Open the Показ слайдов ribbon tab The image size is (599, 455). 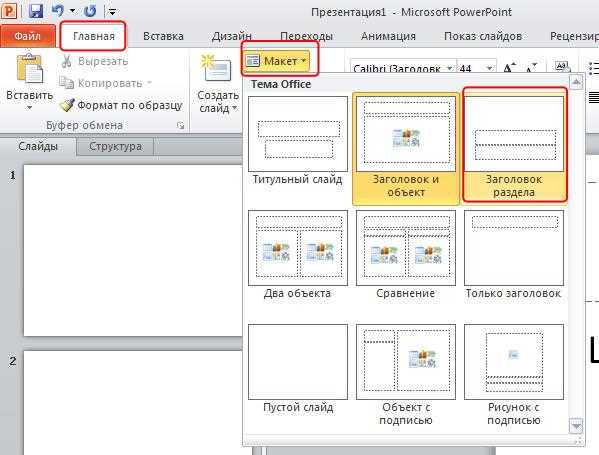point(483,36)
